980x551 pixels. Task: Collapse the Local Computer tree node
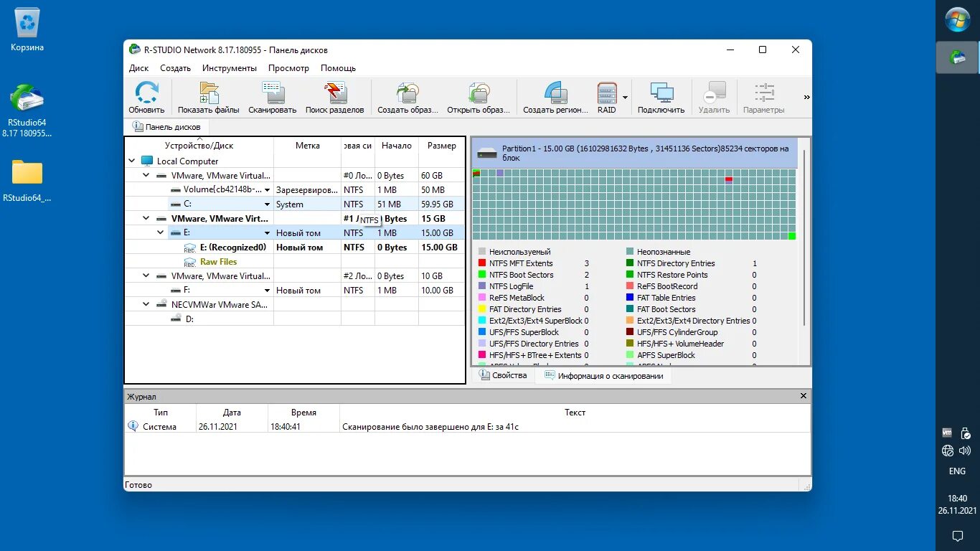(131, 161)
